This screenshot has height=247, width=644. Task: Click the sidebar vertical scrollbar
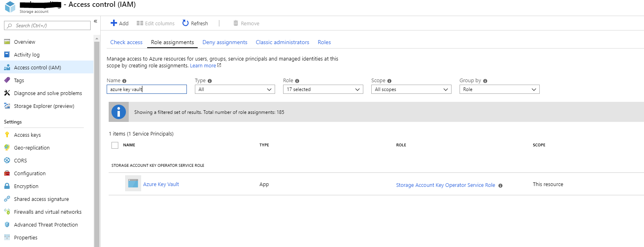[x=97, y=140]
